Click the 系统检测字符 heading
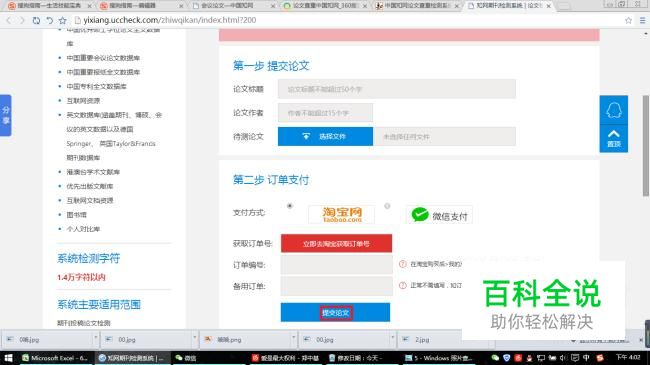The height and width of the screenshot is (365, 650). 89,258
